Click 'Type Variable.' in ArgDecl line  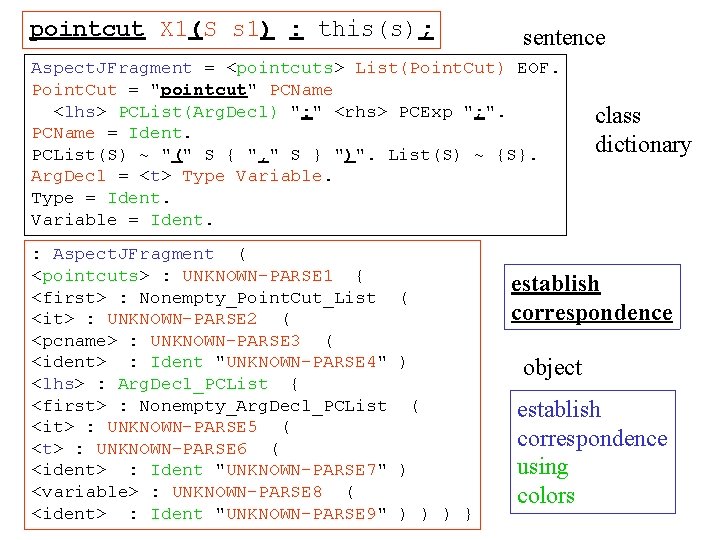point(257,177)
